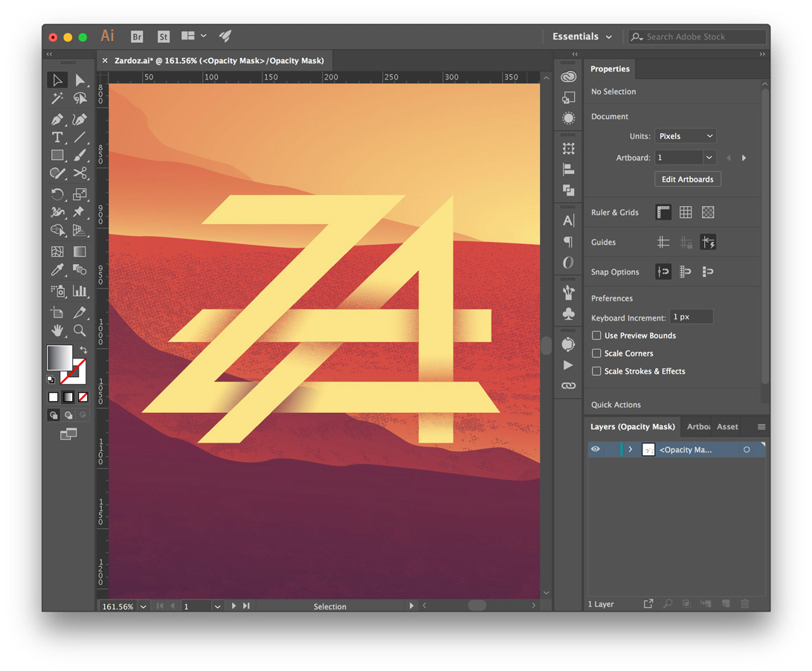Screen dimensions: 812x671
Task: Go to next artboard in Properties
Action: pyautogui.click(x=744, y=158)
